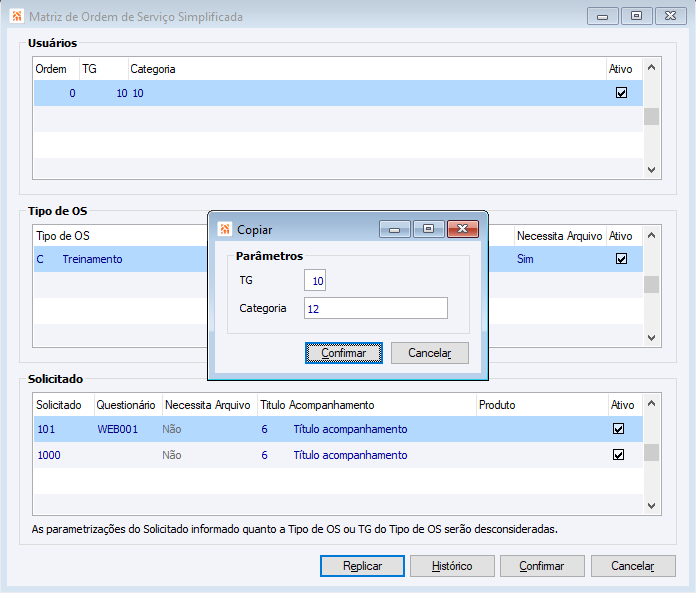This screenshot has height=593, width=696.
Task: Click the Replicar button
Action: click(x=362, y=566)
